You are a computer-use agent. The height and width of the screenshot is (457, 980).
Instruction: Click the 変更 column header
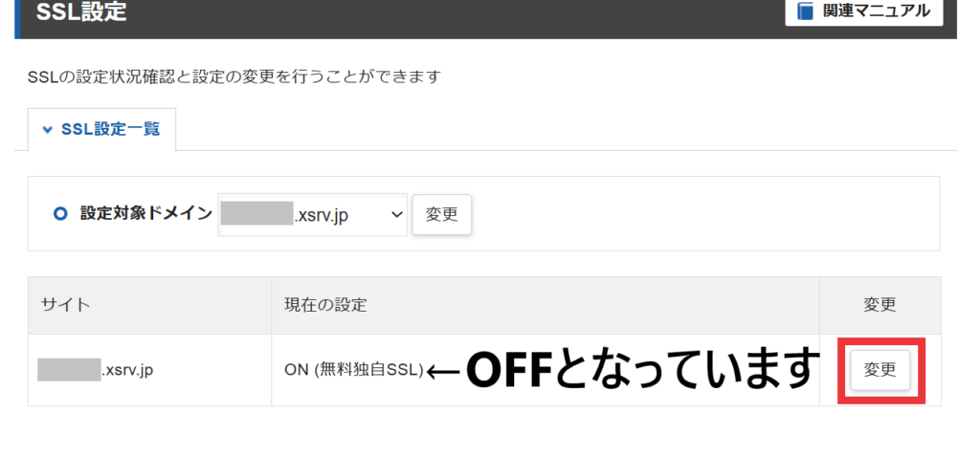[x=880, y=305]
